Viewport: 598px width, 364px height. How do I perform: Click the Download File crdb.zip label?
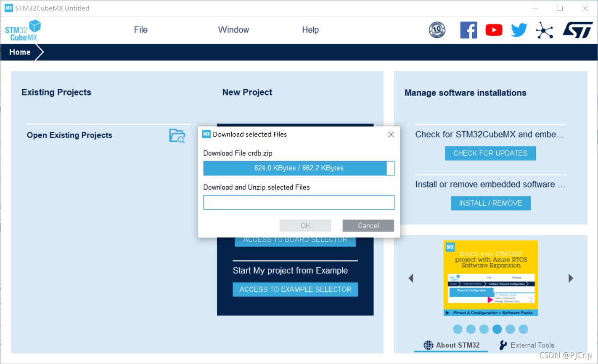pyautogui.click(x=238, y=153)
